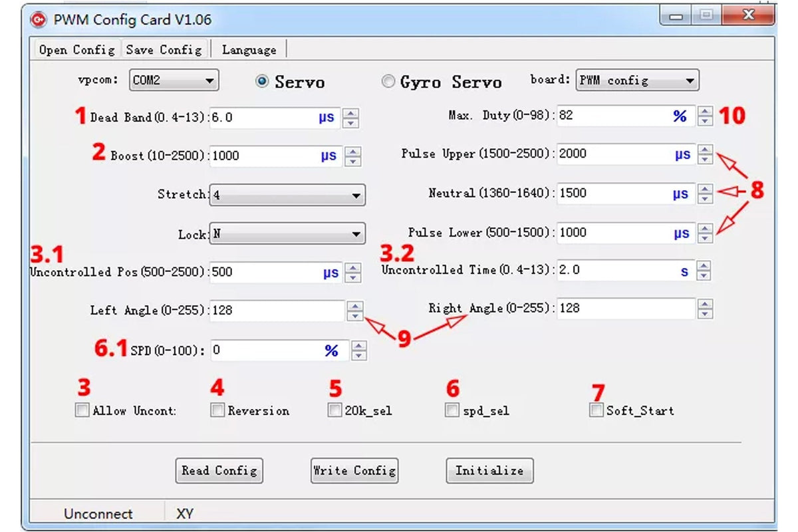798x532 pixels.
Task: Click the PWM Config Card app icon
Action: coord(39,19)
